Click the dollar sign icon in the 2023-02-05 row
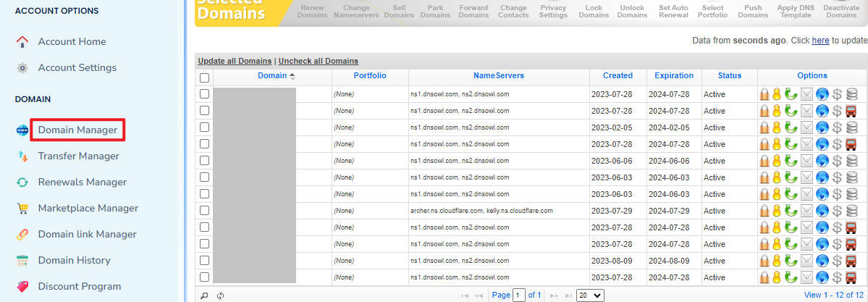 pyautogui.click(x=837, y=127)
